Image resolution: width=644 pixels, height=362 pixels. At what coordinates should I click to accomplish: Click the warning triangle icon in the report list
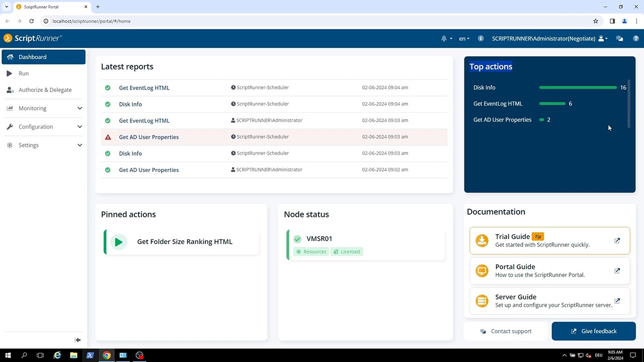[108, 137]
